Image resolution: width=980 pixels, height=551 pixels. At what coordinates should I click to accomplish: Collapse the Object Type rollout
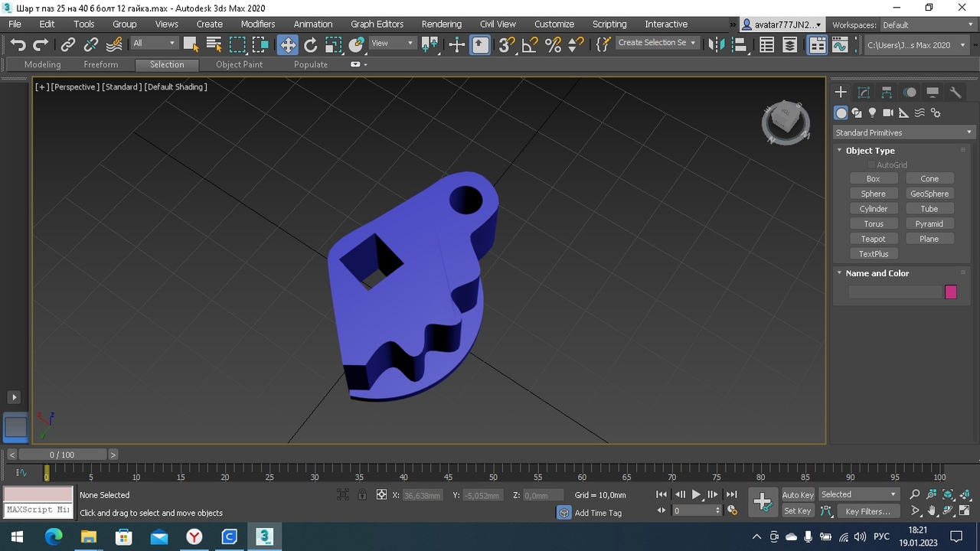tap(870, 151)
